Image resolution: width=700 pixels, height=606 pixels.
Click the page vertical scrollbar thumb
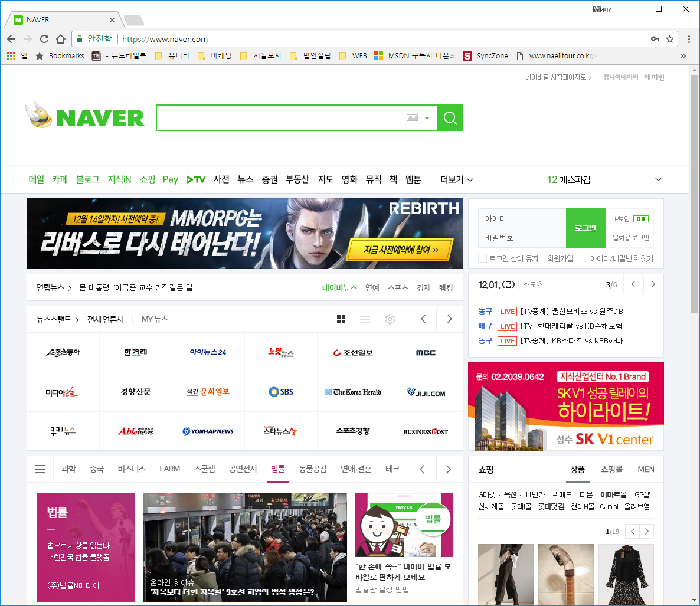point(694,194)
